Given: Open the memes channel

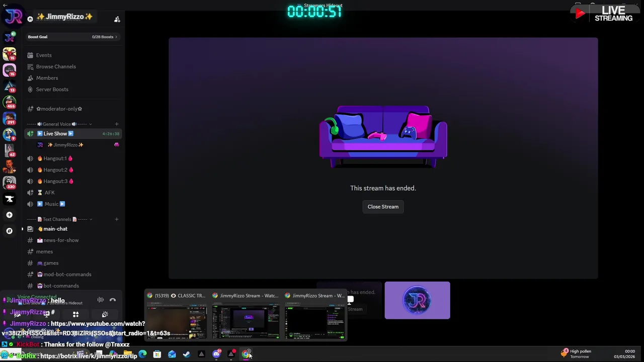Looking at the screenshot, I should [x=72, y=251].
